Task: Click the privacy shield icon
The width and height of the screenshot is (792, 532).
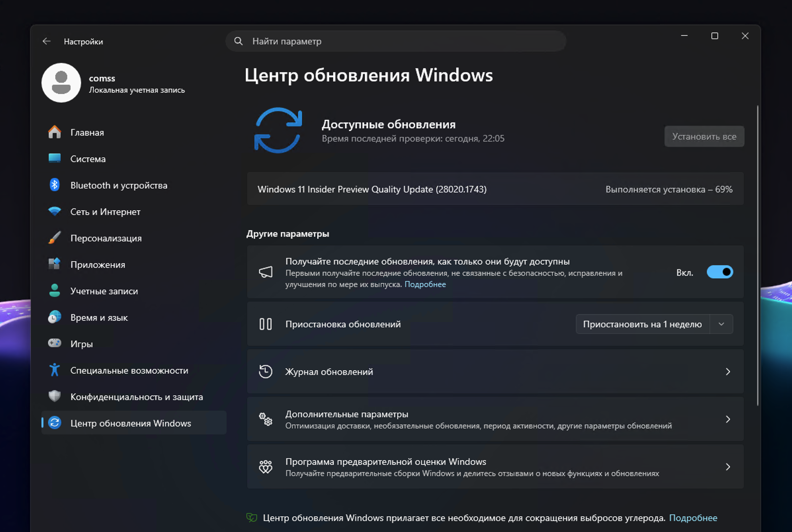Action: 55,396
